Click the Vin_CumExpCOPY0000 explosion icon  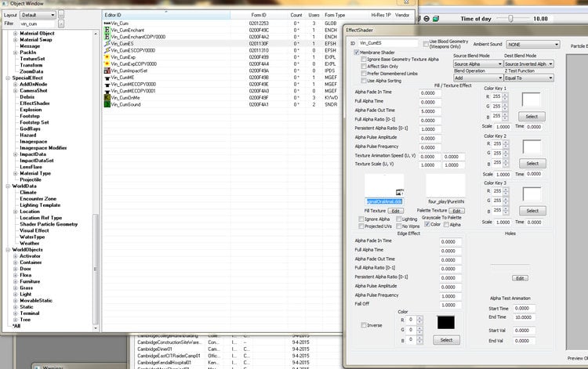click(x=107, y=63)
